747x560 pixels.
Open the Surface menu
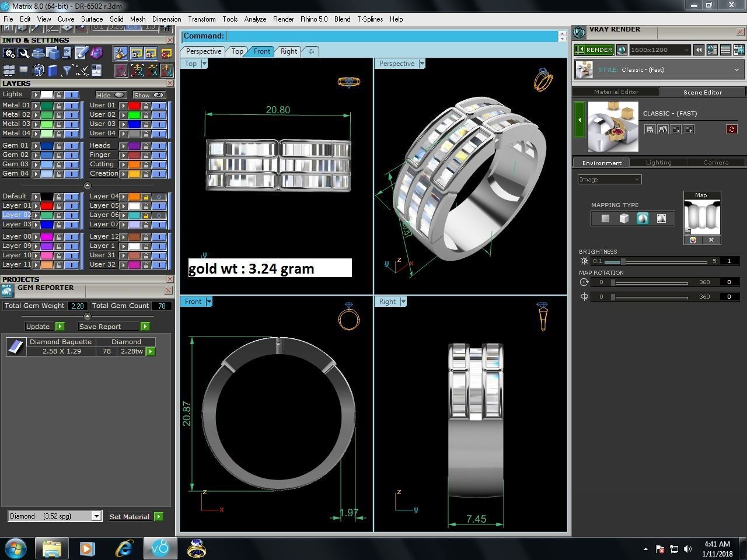point(92,19)
